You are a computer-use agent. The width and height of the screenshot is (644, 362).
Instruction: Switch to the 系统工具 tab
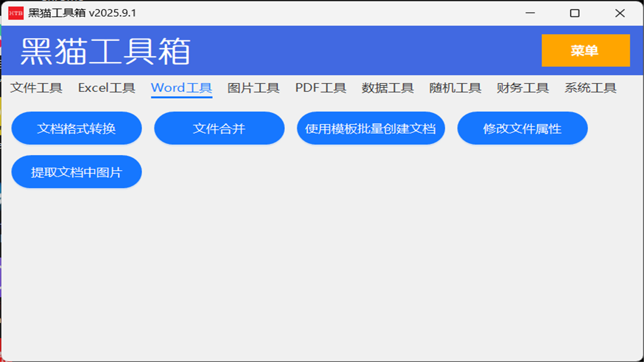tap(590, 87)
